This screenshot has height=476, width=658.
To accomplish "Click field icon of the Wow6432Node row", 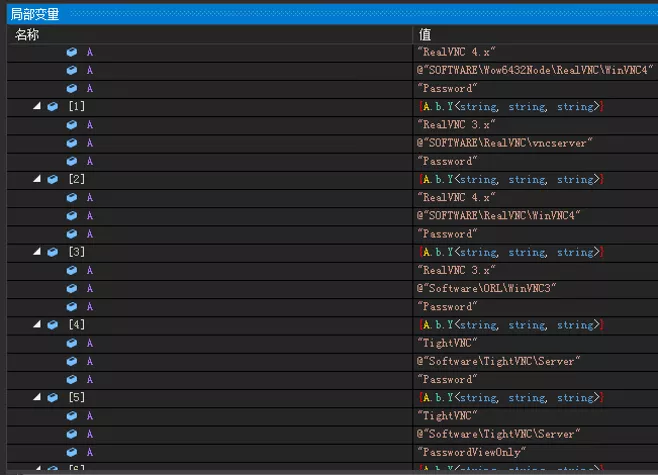I will pos(72,70).
